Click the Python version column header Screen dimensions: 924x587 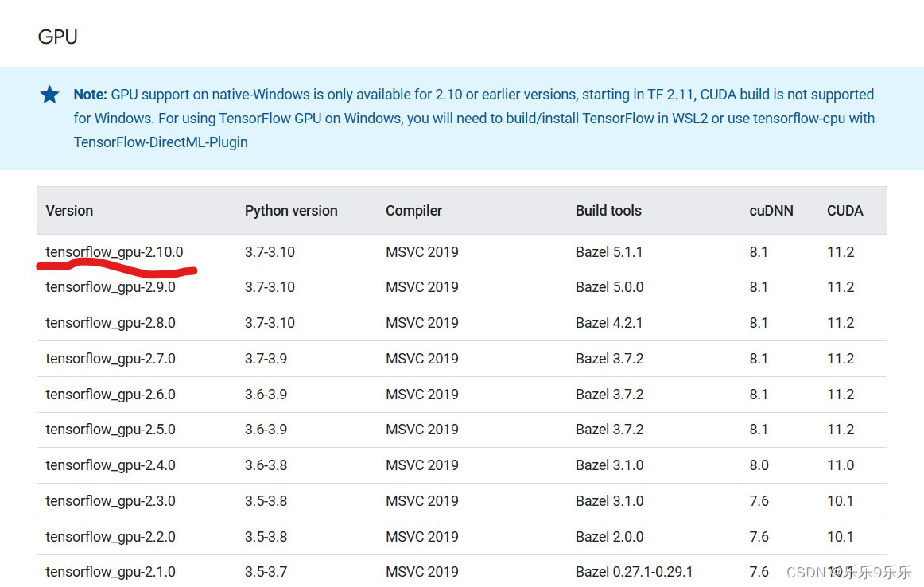point(291,211)
